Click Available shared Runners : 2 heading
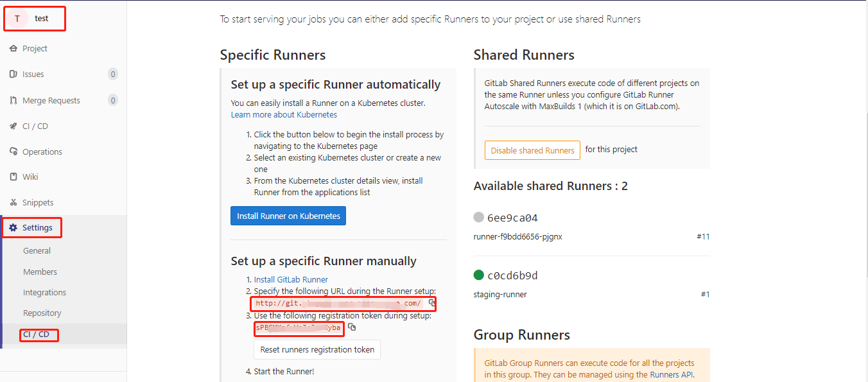The width and height of the screenshot is (868, 382). [551, 186]
